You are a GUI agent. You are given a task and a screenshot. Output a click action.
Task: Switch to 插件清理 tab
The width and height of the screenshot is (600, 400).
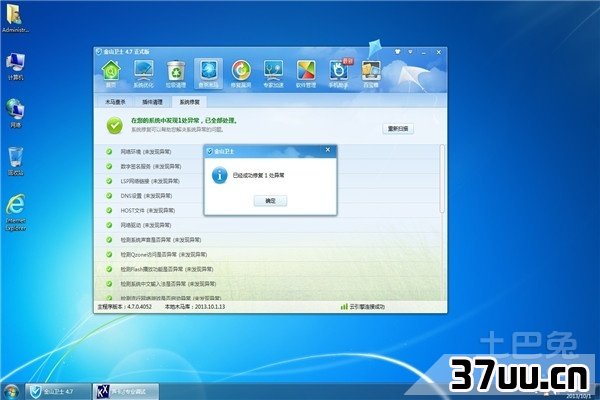click(x=152, y=102)
